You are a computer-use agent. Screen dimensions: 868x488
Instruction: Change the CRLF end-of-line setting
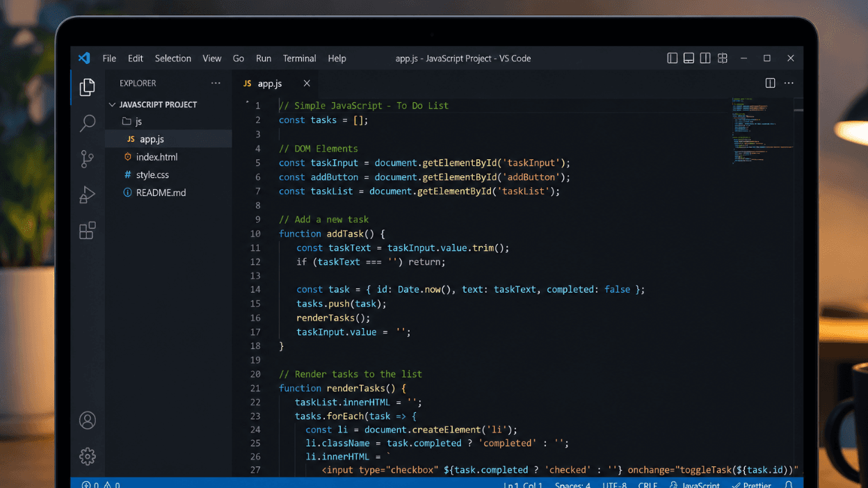648,485
